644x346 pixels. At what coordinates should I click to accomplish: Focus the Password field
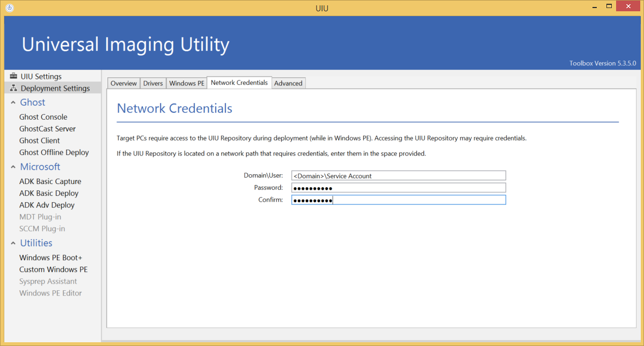tap(398, 188)
